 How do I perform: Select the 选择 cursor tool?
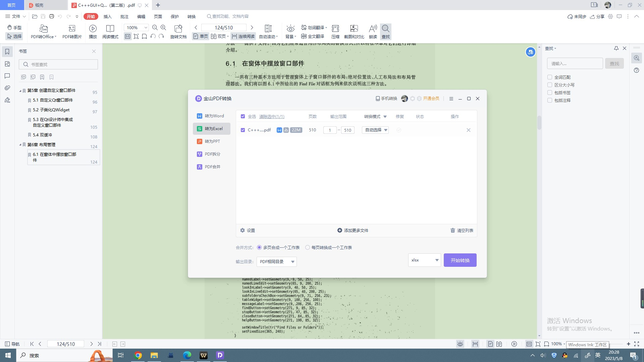coord(14,36)
